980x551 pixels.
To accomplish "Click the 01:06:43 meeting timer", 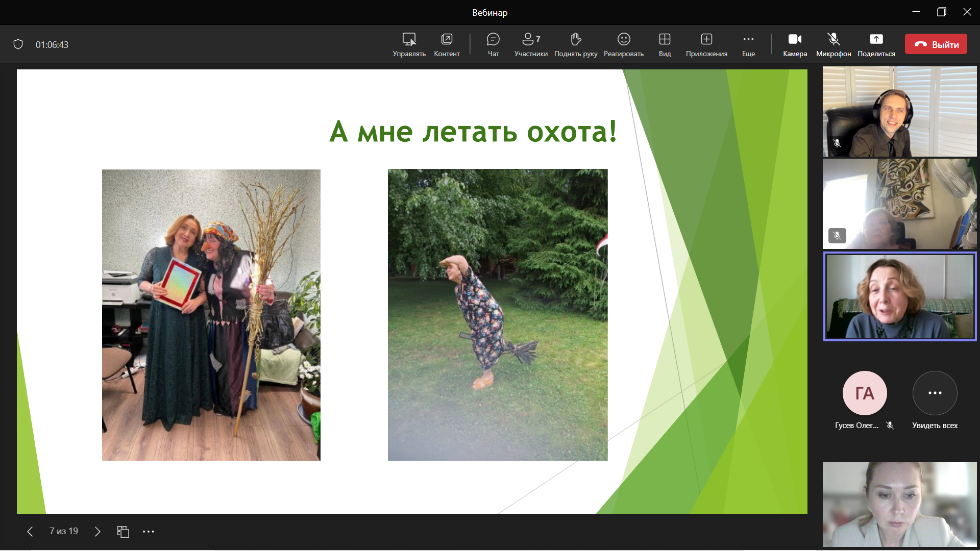I will point(52,44).
